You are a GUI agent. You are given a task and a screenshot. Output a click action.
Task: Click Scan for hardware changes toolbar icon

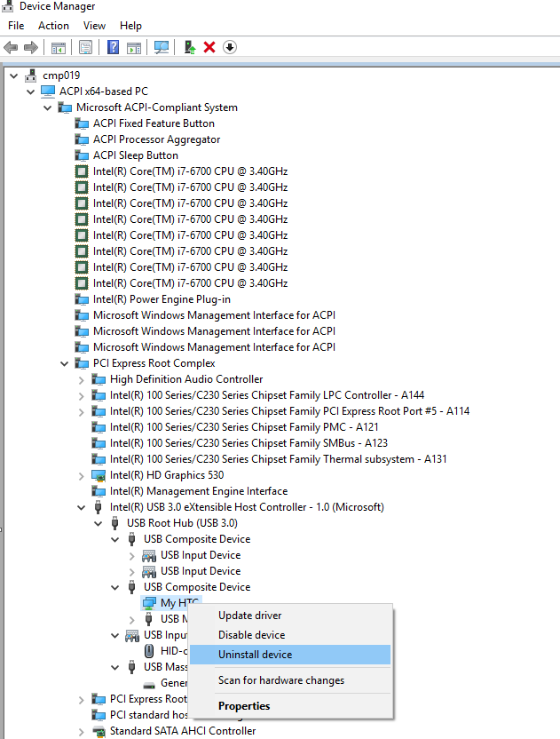tap(162, 47)
